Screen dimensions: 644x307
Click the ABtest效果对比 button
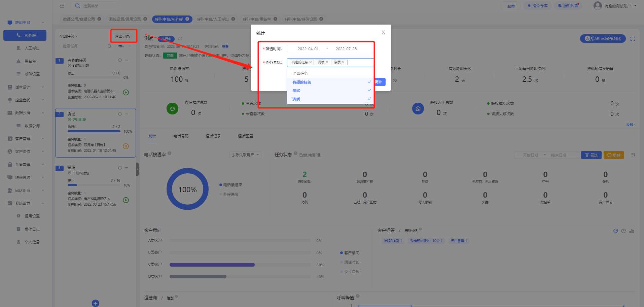603,39
